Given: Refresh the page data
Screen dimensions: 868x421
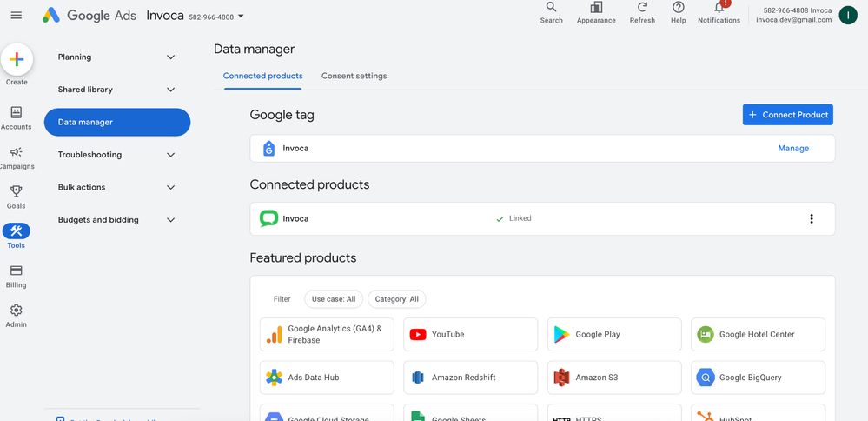Looking at the screenshot, I should (642, 13).
